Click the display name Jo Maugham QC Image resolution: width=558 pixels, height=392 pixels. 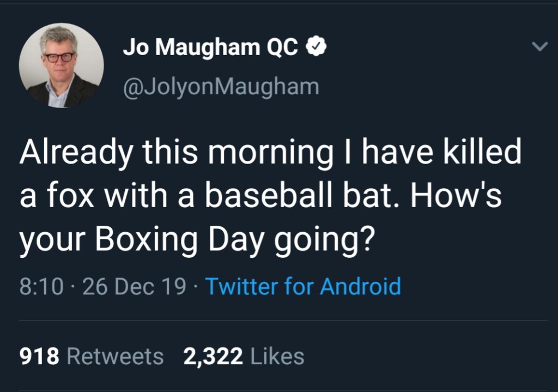click(x=210, y=49)
